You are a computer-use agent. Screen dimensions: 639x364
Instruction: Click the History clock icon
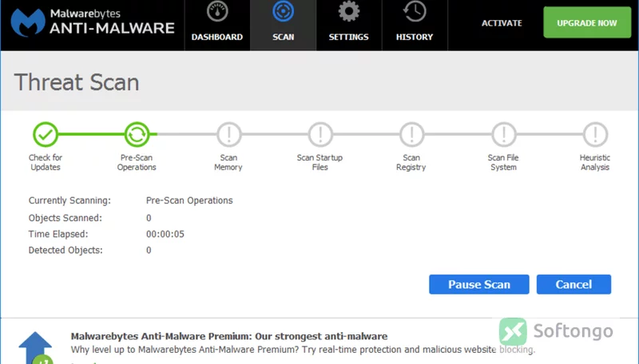pyautogui.click(x=415, y=11)
